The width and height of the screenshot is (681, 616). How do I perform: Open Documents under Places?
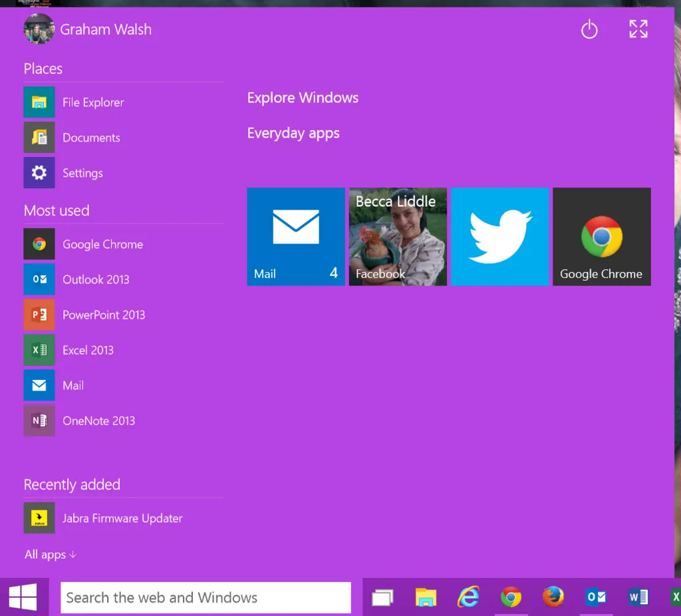pos(91,138)
